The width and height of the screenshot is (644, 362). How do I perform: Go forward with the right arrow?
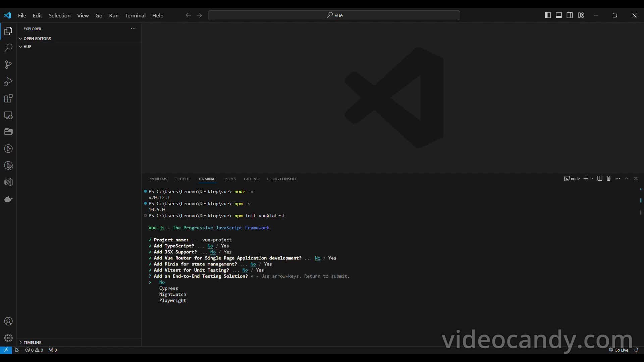(x=199, y=15)
